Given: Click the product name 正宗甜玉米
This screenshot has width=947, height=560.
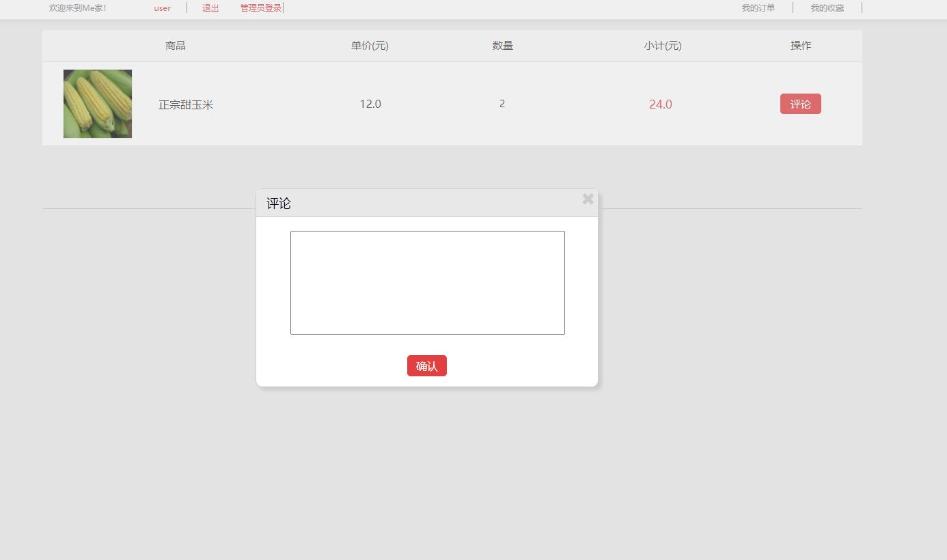Looking at the screenshot, I should pyautogui.click(x=186, y=104).
